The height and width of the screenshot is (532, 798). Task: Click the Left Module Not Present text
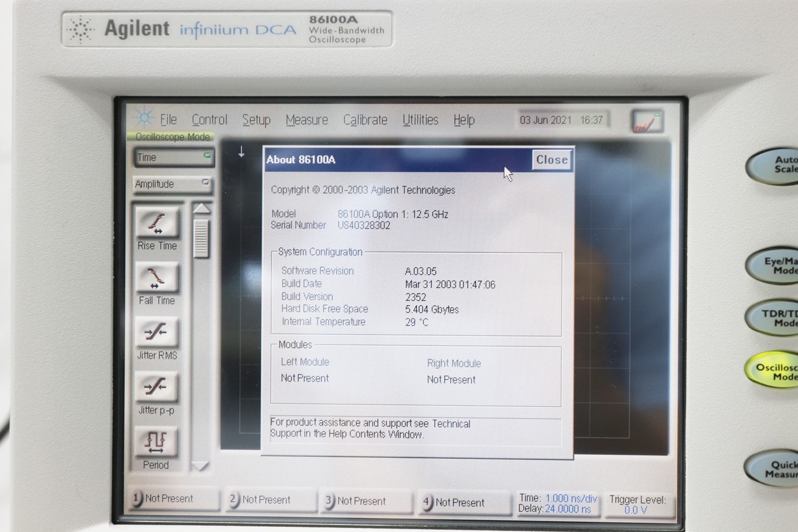(x=305, y=379)
